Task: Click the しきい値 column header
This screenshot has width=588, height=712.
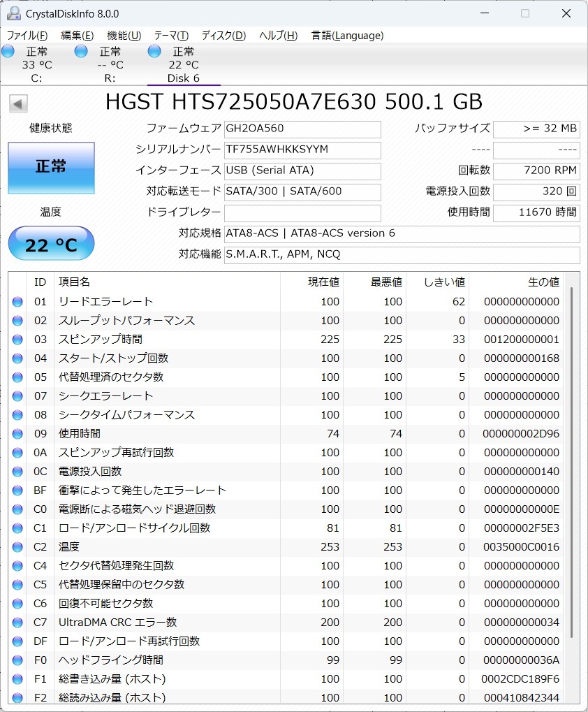Action: click(x=437, y=282)
